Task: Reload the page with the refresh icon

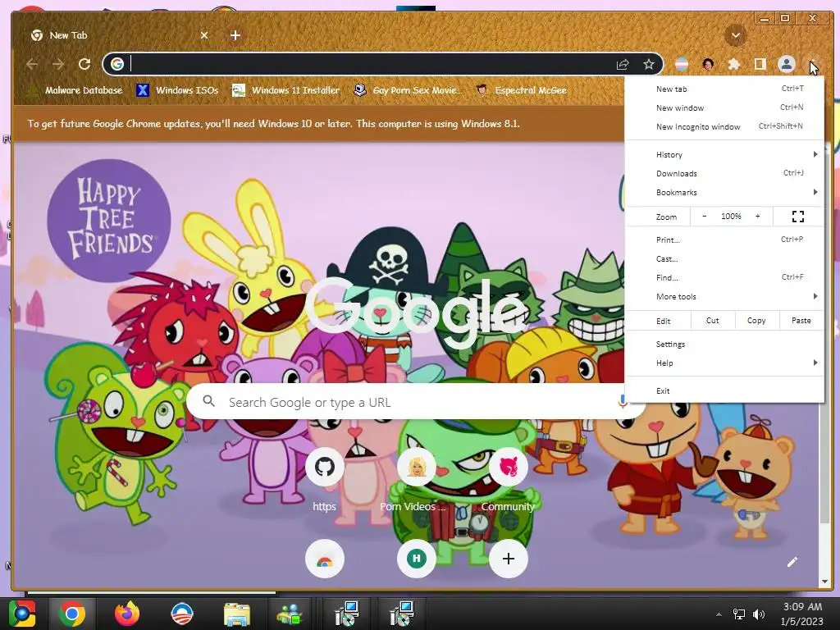Action: click(x=84, y=64)
